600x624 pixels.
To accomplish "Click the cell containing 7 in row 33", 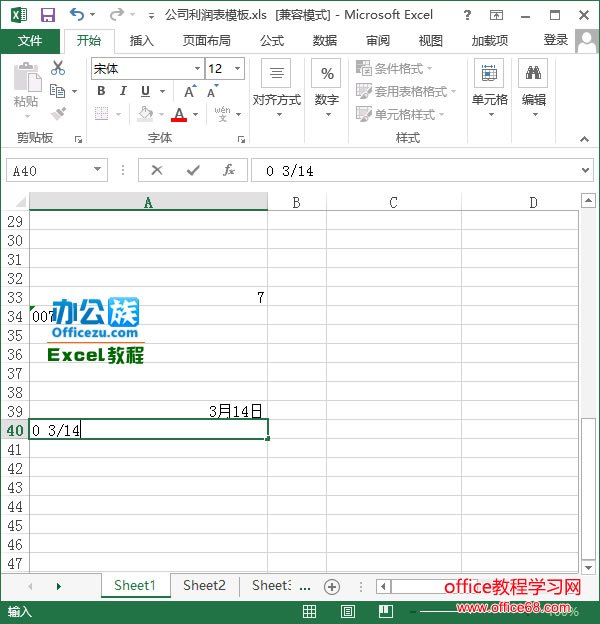I will click(148, 297).
